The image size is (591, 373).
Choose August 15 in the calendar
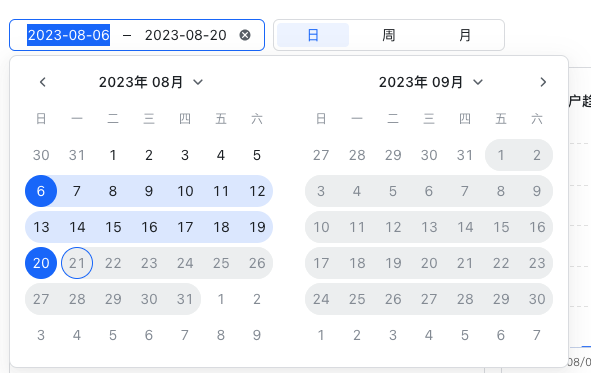click(113, 227)
